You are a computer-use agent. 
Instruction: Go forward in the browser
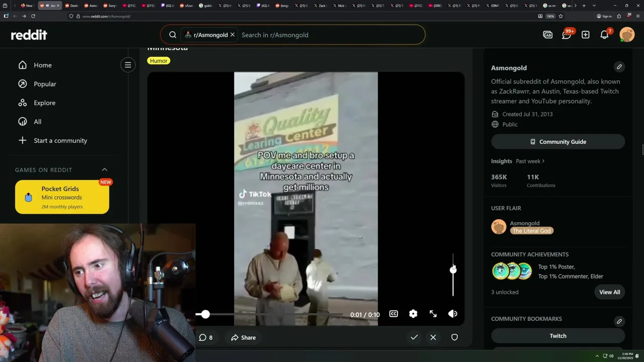24,16
